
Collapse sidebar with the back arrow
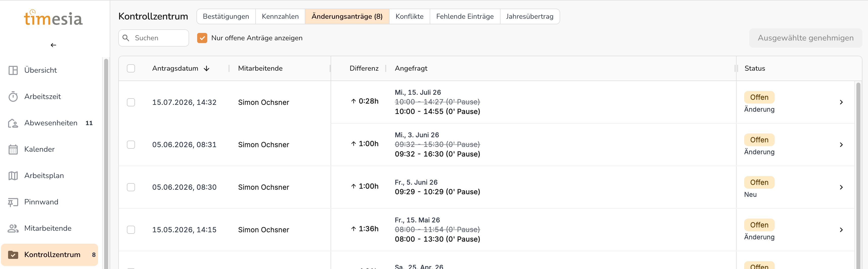pos(53,45)
